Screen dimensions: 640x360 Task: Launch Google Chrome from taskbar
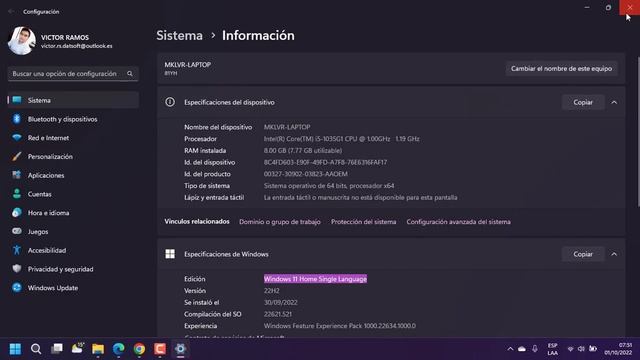click(139, 349)
